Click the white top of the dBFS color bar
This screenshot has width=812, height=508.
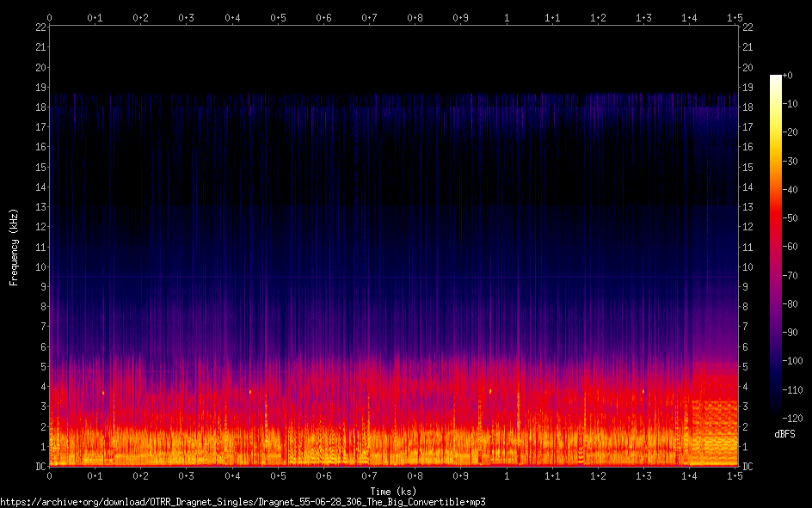pyautogui.click(x=776, y=78)
